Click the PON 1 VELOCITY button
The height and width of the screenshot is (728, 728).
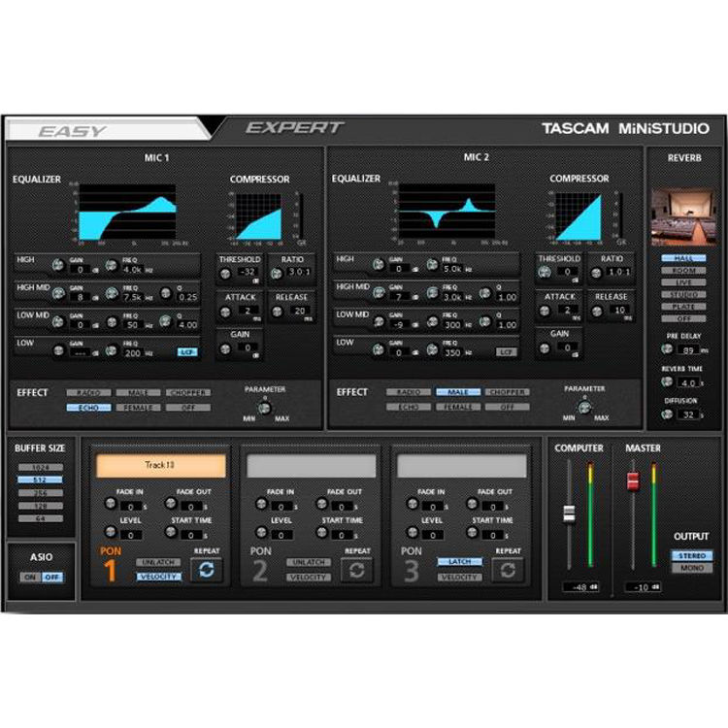pos(158,577)
